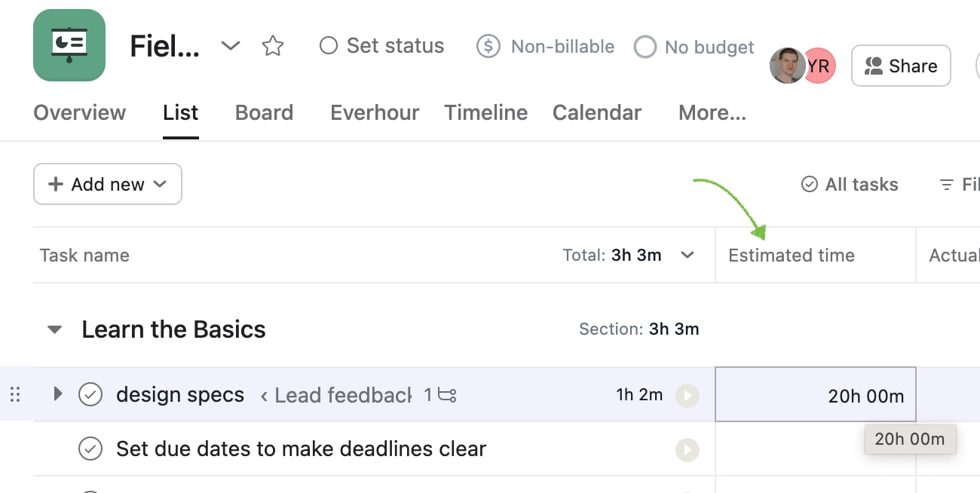Open subtasks icon on design specs
This screenshot has height=493, width=980.
[x=448, y=395]
